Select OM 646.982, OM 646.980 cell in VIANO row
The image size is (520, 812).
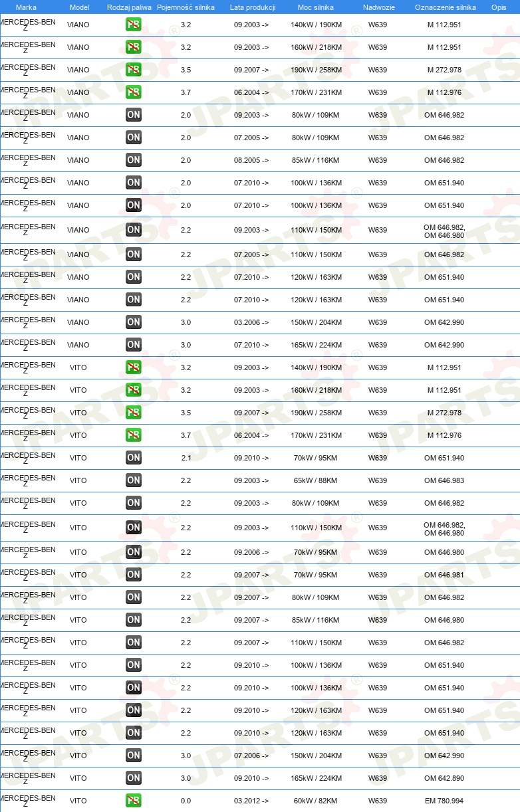tap(444, 230)
